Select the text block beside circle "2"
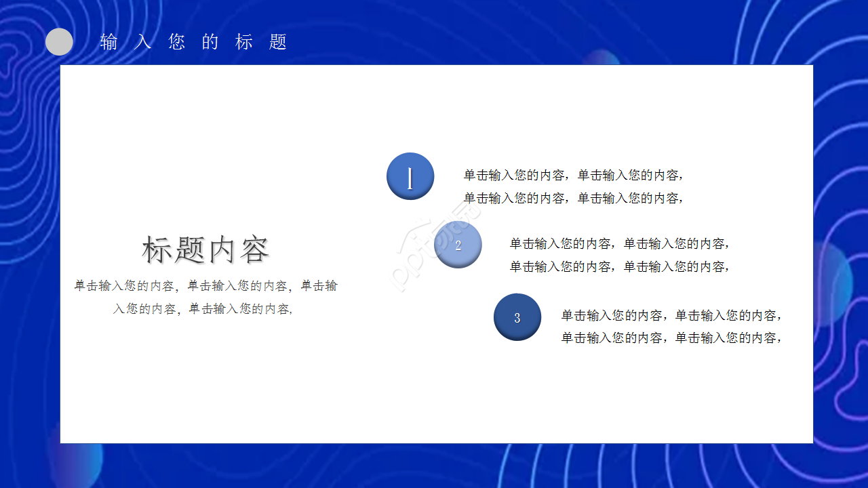The height and width of the screenshot is (488, 868). click(x=620, y=255)
